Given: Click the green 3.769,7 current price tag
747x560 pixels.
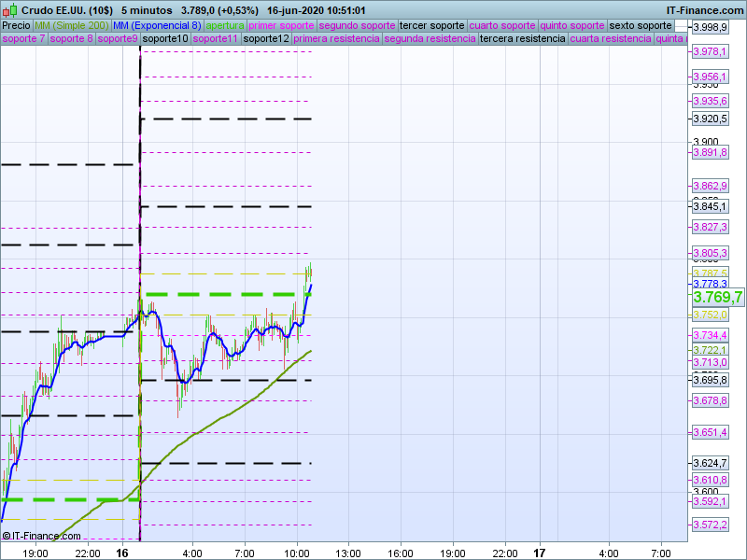Looking at the screenshot, I should coord(717,298).
